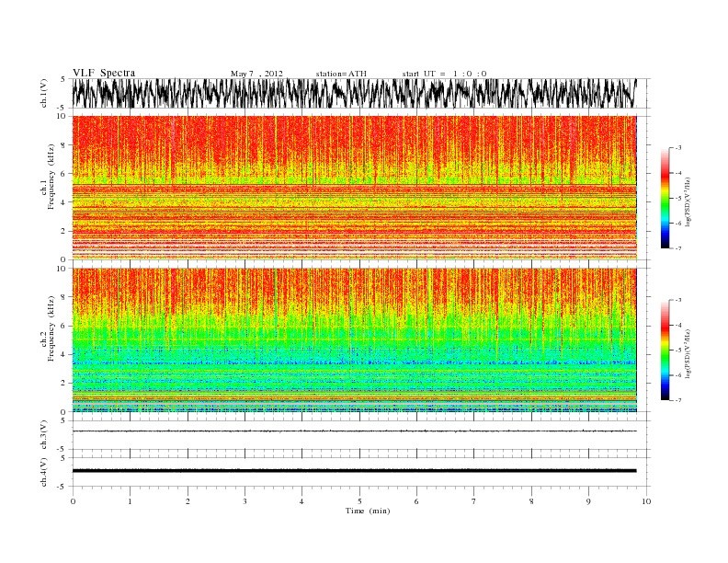The width and height of the screenshot is (728, 563).
Task: Click the "station=ATH" header text
Action: point(341,74)
